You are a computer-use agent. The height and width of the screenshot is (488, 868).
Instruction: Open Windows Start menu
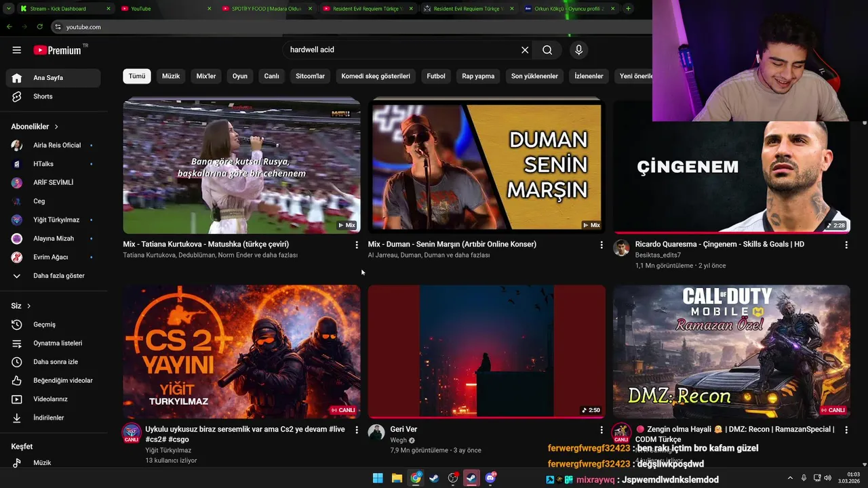378,479
